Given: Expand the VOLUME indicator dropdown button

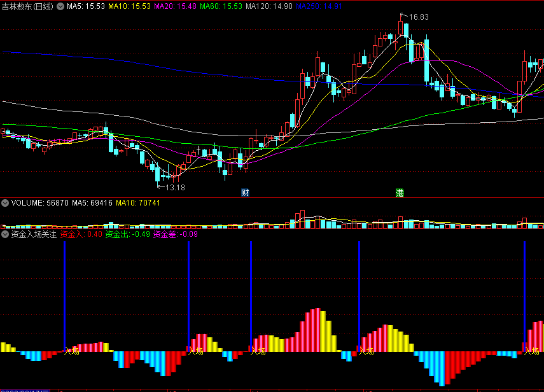Looking at the screenshot, I should [5, 203].
